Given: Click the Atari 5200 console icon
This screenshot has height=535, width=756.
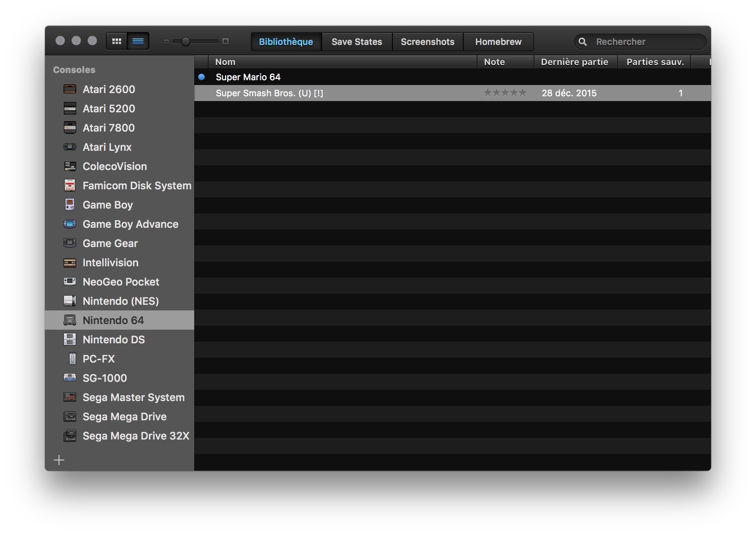Looking at the screenshot, I should [70, 108].
